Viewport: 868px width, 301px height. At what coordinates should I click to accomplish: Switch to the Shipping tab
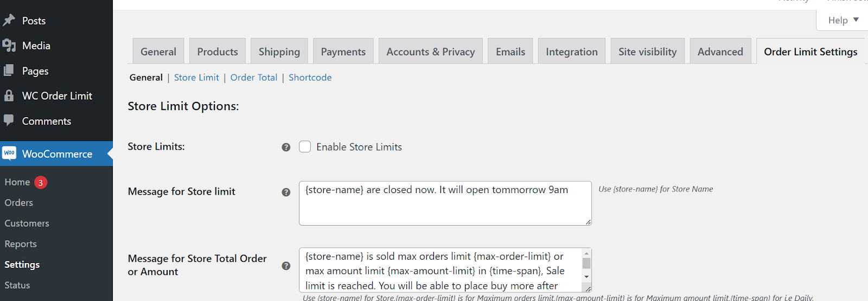[279, 52]
